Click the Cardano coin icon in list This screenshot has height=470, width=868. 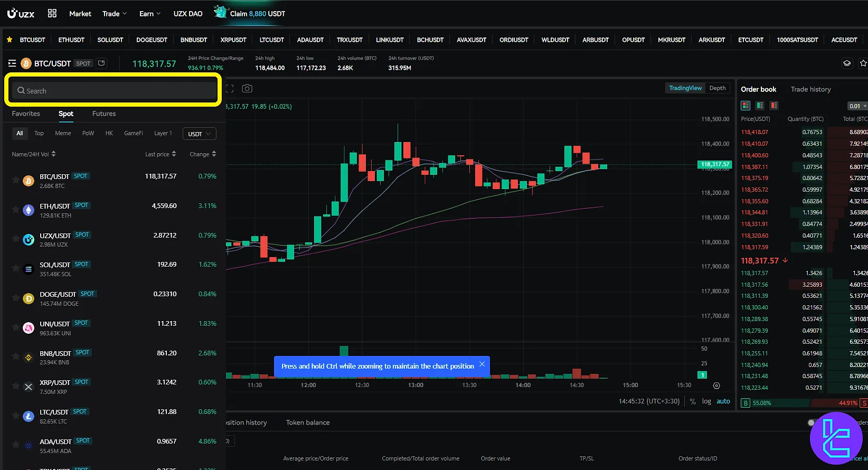coord(29,446)
